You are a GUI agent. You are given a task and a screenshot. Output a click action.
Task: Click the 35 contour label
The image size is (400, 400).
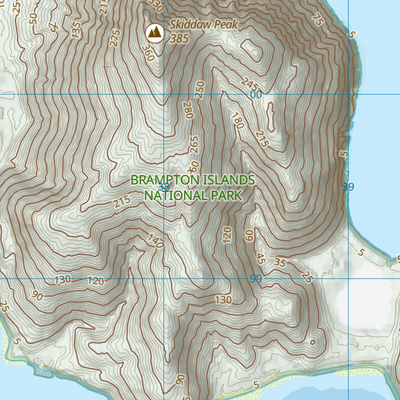[x=280, y=263]
